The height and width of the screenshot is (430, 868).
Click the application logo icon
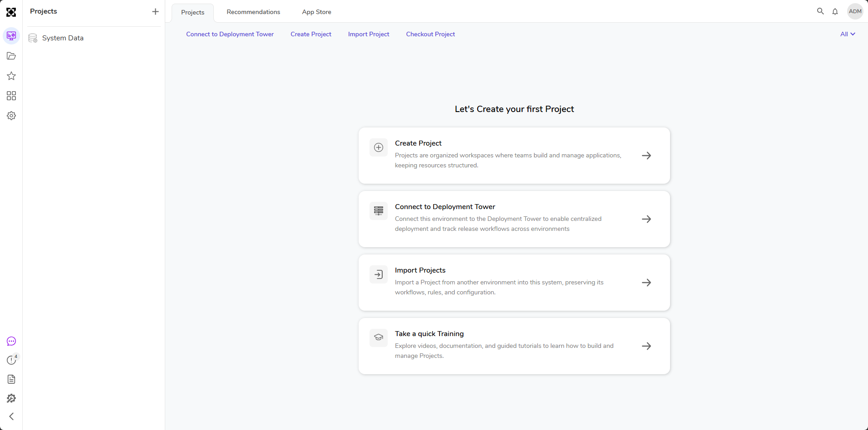tap(11, 12)
